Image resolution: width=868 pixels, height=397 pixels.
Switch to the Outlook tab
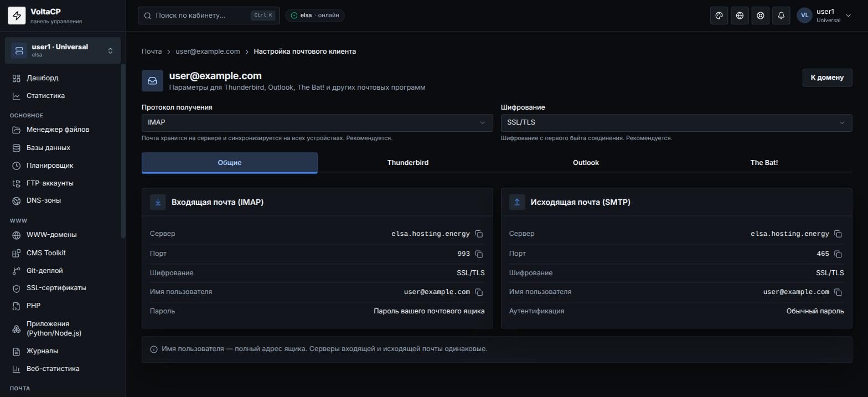pos(586,163)
